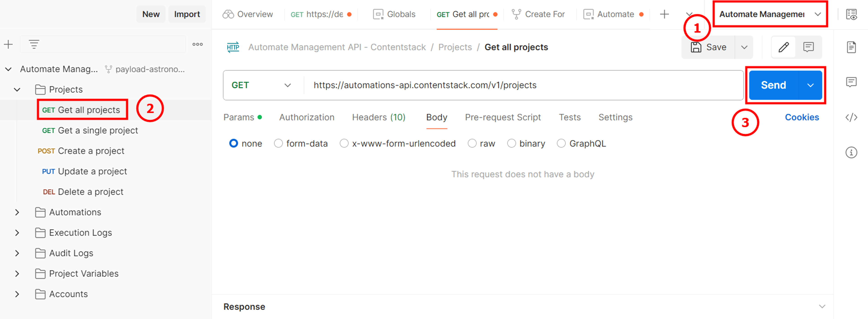Click the Execution Logs folder icon
Viewport: 868px width, 319px height.
click(40, 233)
